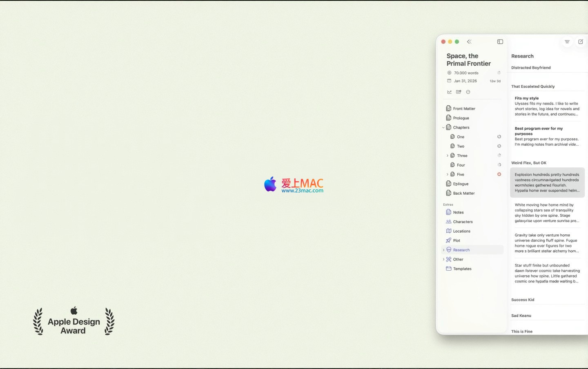Viewport: 588px width, 369px height.
Task: Click the red goal ring for Five
Action: click(499, 174)
